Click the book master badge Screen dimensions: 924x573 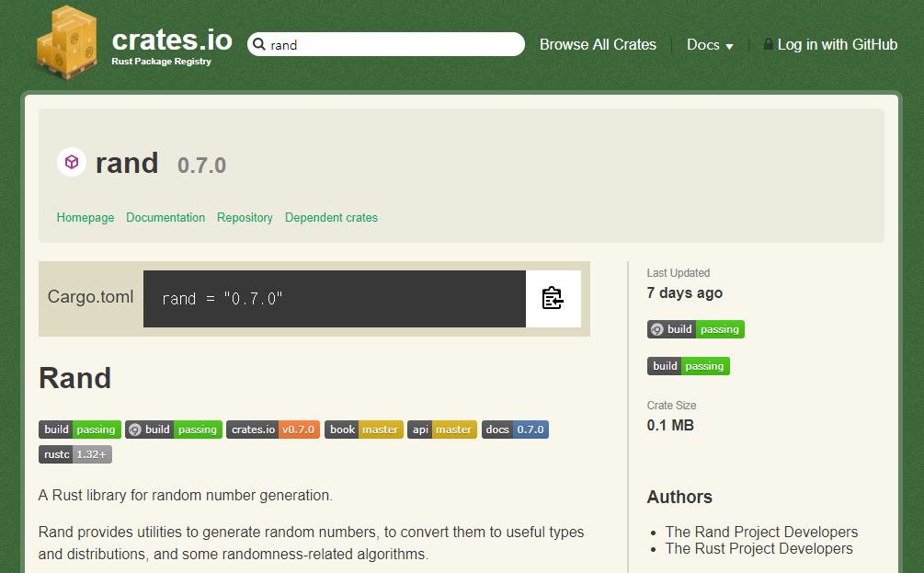(363, 430)
